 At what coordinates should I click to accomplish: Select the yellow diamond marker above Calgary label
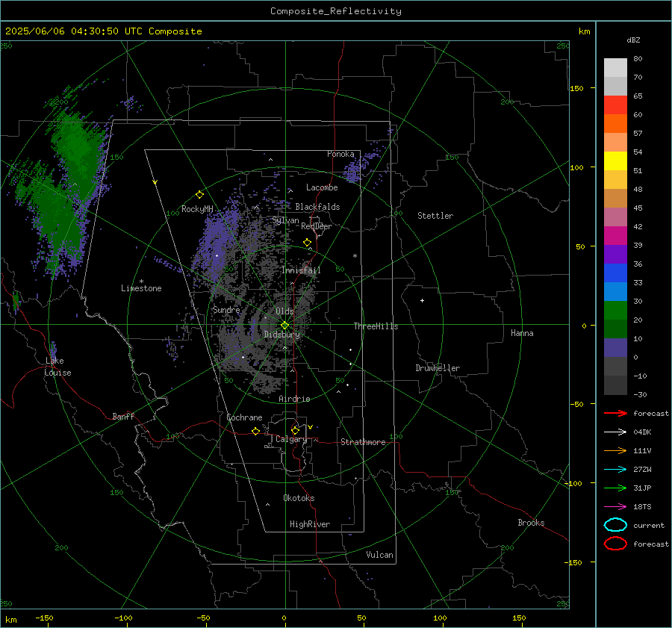[x=295, y=430]
